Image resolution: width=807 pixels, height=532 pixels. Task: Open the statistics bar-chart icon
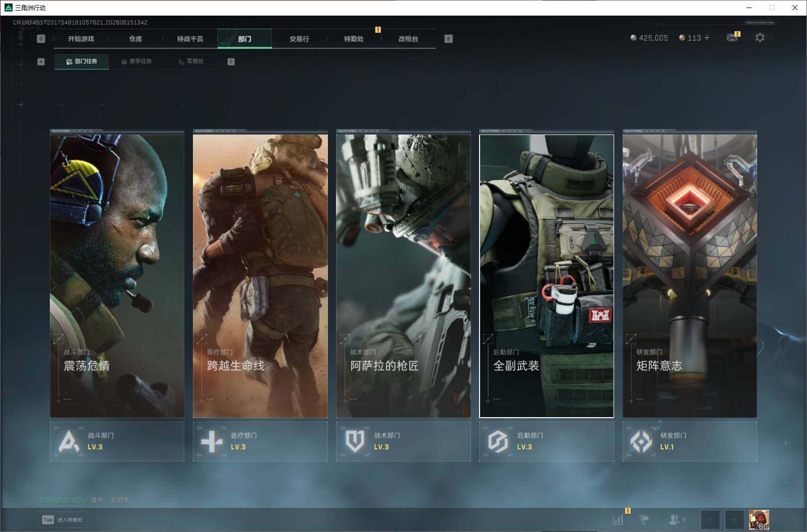click(618, 519)
